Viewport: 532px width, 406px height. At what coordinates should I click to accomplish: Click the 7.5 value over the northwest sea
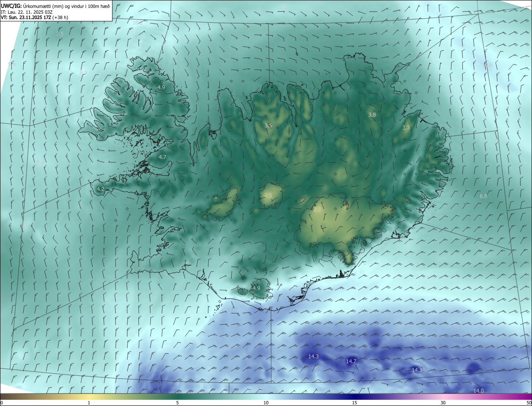coord(60,34)
